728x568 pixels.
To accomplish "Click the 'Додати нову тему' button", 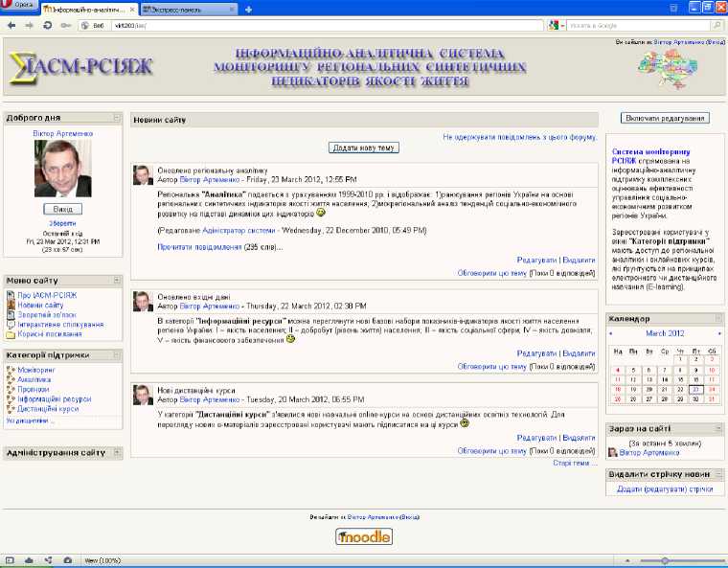I will [x=364, y=148].
